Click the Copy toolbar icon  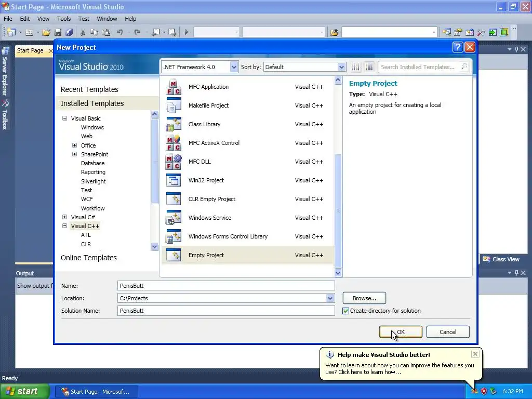pos(95,32)
